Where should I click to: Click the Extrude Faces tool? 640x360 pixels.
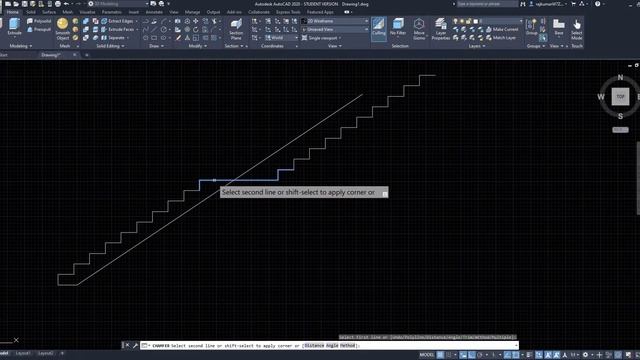pos(118,29)
